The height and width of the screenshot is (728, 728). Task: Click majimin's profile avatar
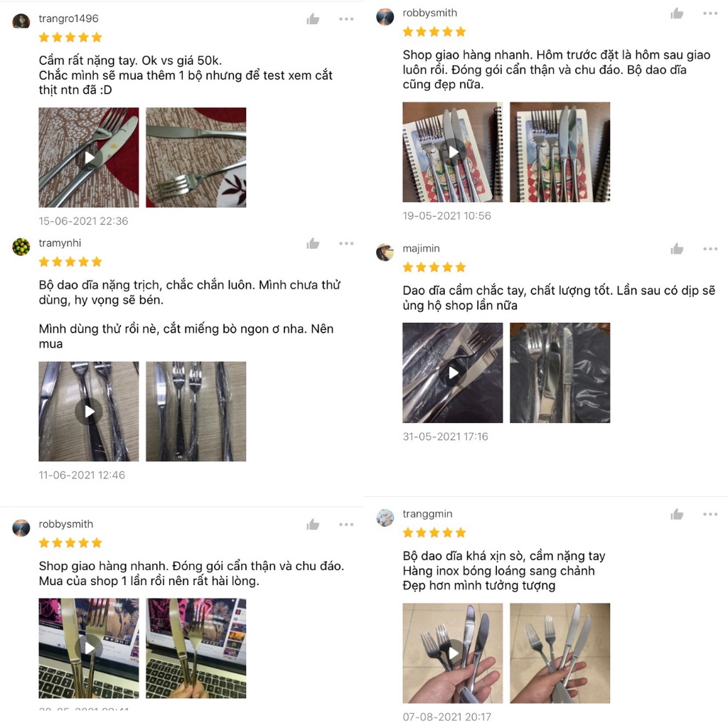click(385, 252)
